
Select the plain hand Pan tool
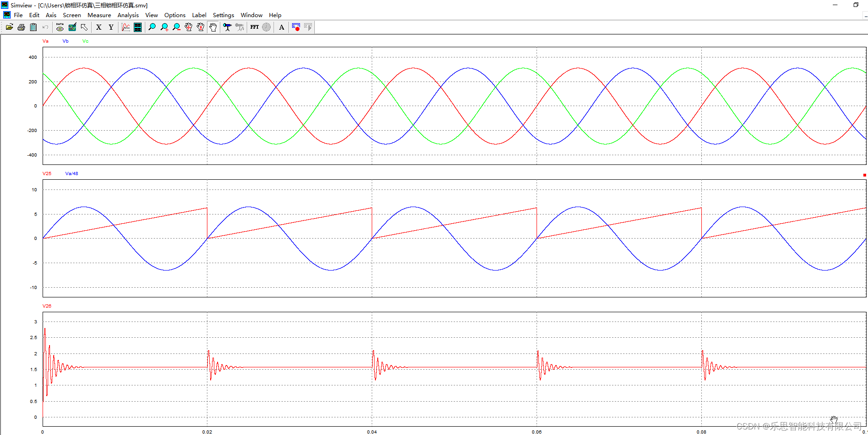pos(213,27)
